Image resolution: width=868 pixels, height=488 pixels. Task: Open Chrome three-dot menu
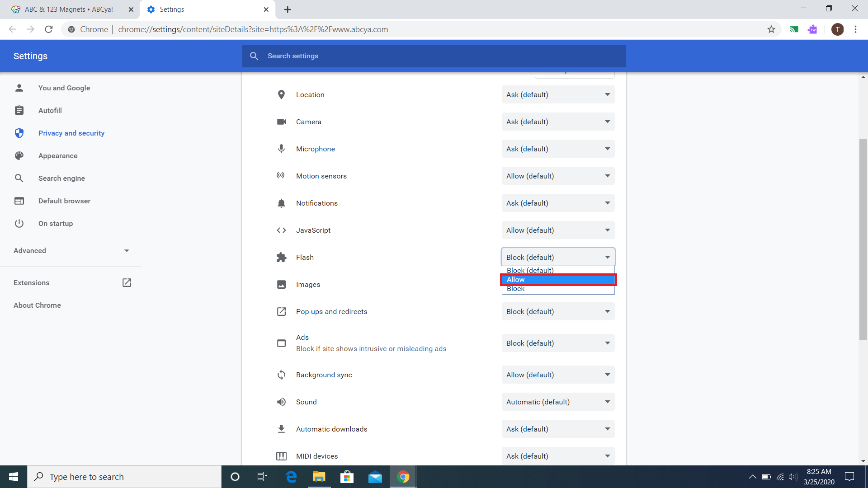tap(855, 29)
